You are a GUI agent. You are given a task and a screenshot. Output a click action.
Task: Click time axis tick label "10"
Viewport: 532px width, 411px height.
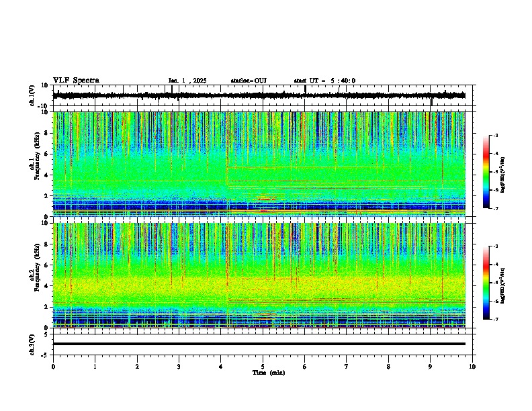[x=472, y=367]
